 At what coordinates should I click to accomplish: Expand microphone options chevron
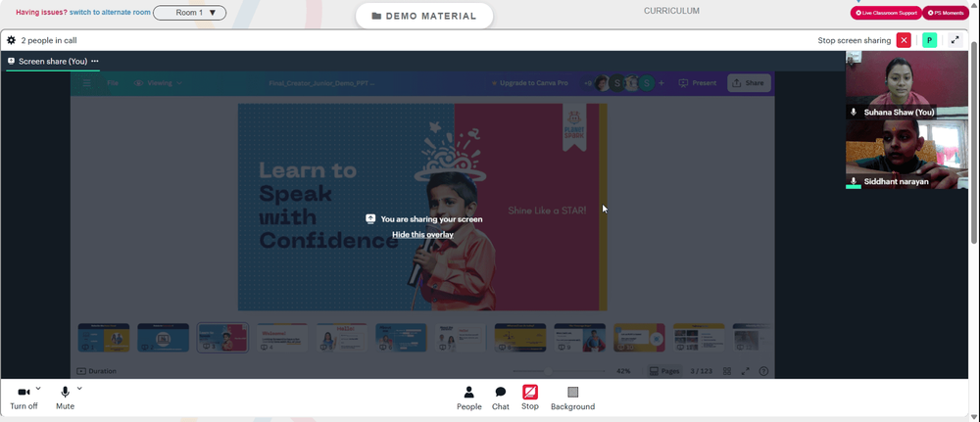tap(79, 389)
